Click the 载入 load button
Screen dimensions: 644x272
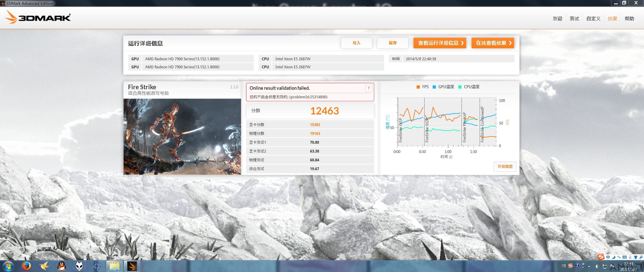(356, 43)
